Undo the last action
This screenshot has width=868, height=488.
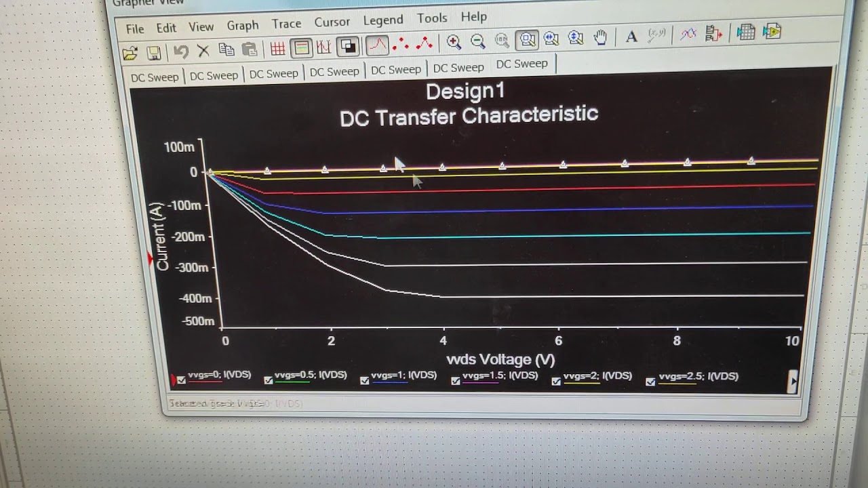tap(180, 52)
